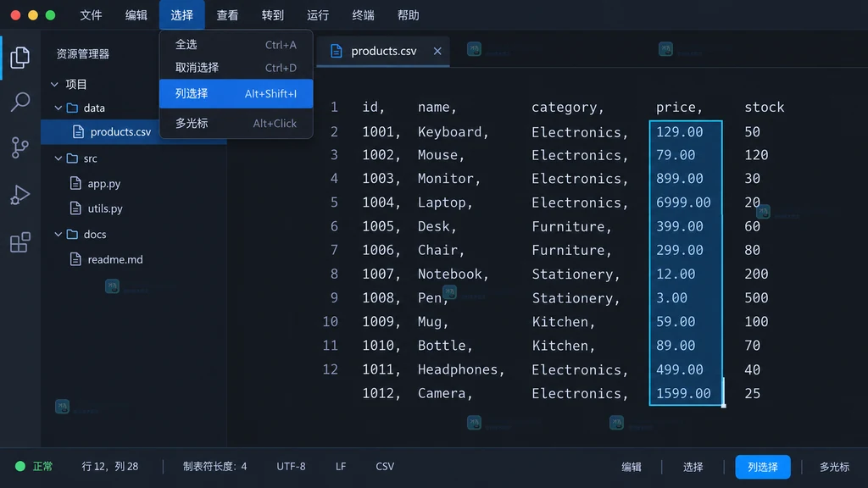Click the products.csv tab file icon

pos(336,51)
